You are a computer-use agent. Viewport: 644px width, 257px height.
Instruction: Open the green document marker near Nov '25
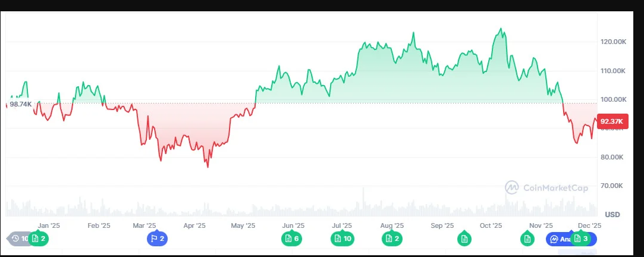[x=527, y=239]
